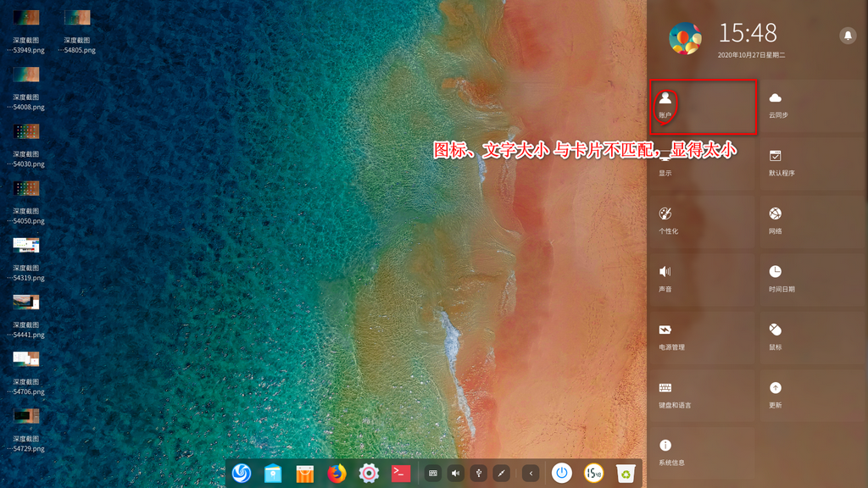Viewport: 868px width, 488px height.
Task: Click the power button in dock
Action: (561, 474)
